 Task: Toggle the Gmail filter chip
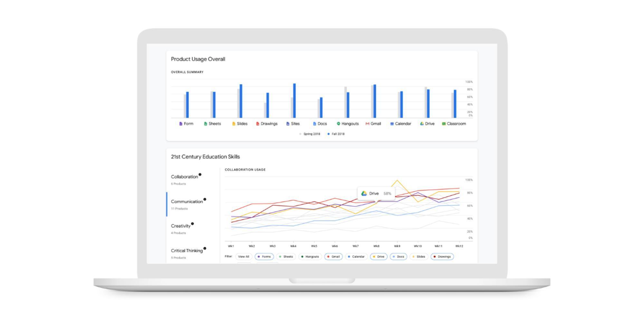333,257
